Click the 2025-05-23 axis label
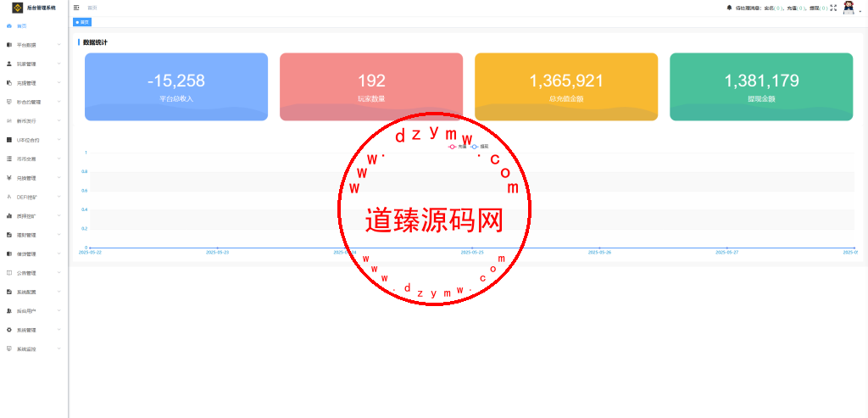868x418 pixels. (x=218, y=252)
